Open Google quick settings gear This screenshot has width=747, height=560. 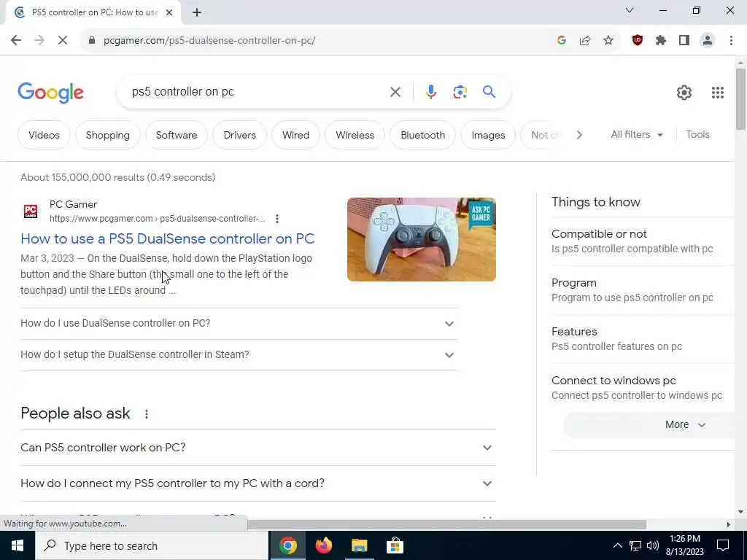pos(684,93)
